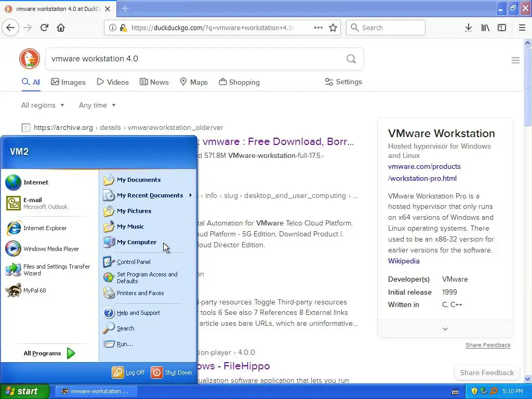Open a new tab with plus button
The height and width of the screenshot is (399, 532).
tap(125, 8)
